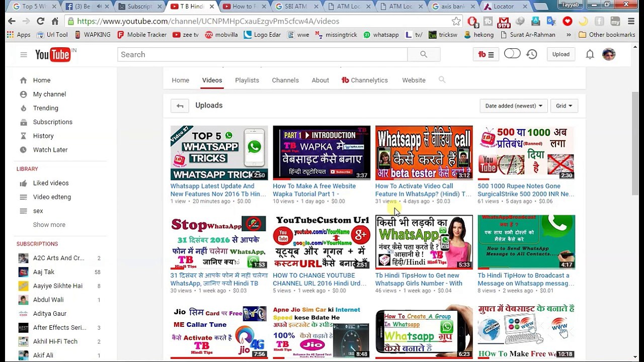Open the Channelytics tab
Image resolution: width=644 pixels, height=362 pixels.
click(x=364, y=80)
